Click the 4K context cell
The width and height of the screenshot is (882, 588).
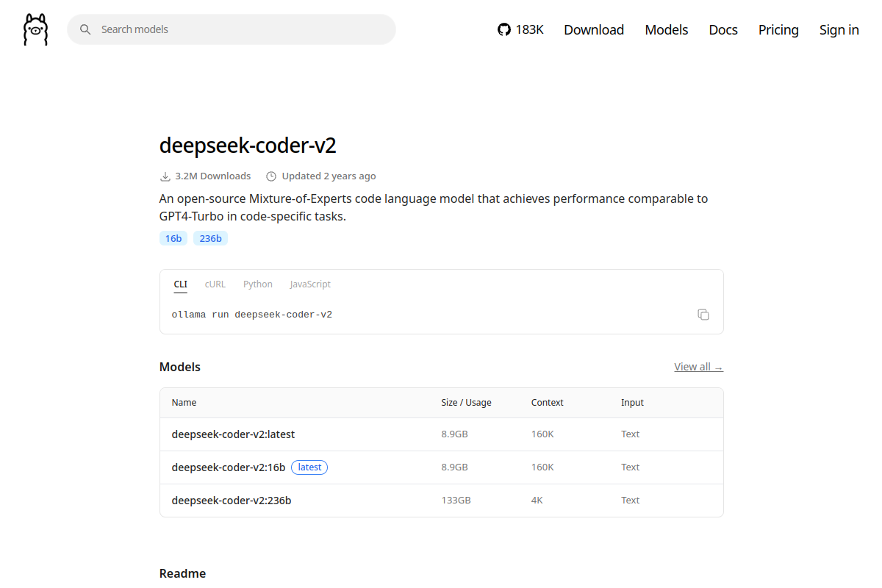pos(537,501)
